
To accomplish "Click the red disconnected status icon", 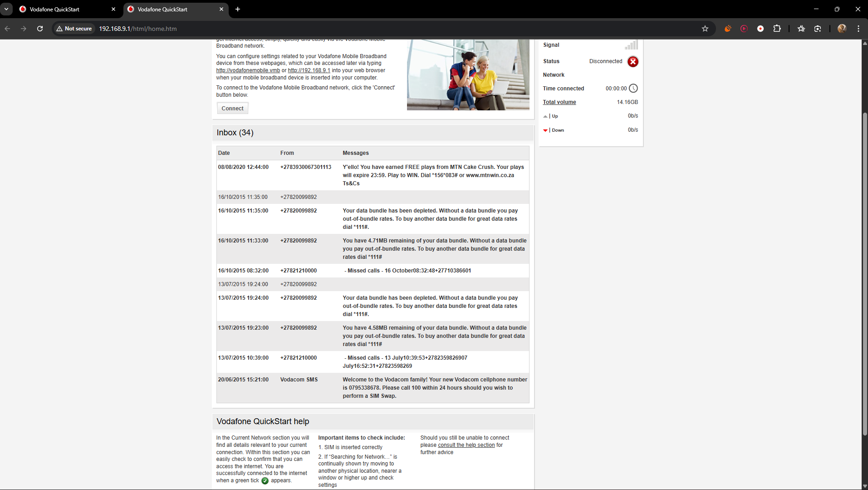I will click(633, 62).
